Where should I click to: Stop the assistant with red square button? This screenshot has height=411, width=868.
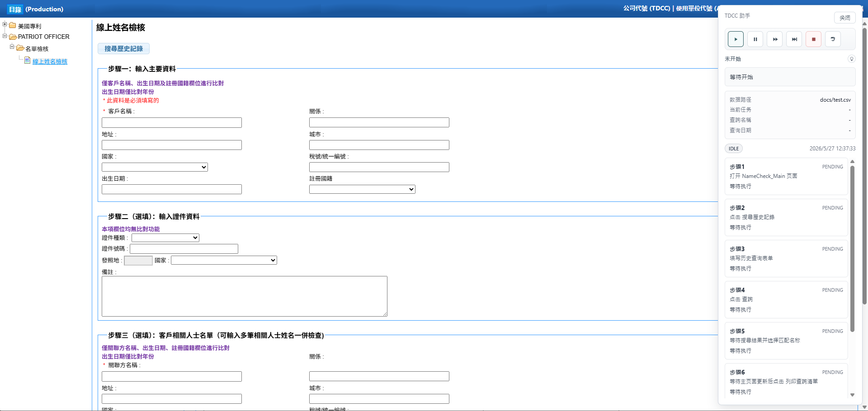pyautogui.click(x=813, y=39)
